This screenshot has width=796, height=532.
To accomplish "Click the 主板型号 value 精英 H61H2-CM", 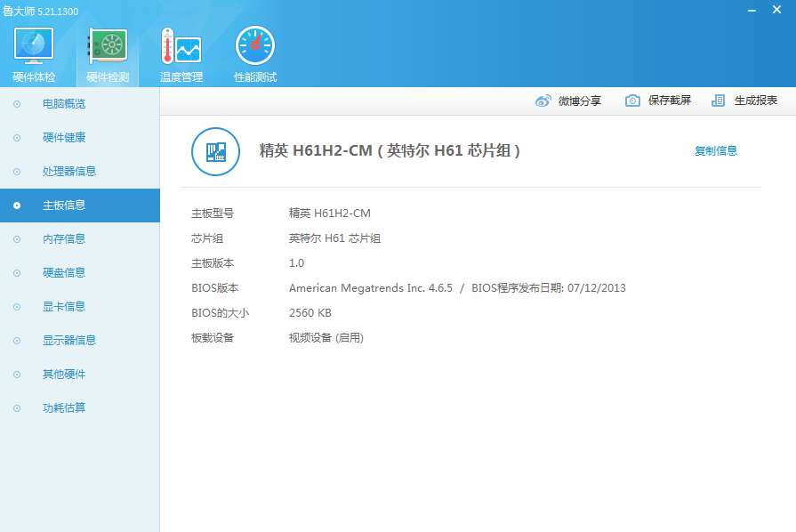I will pos(329,214).
